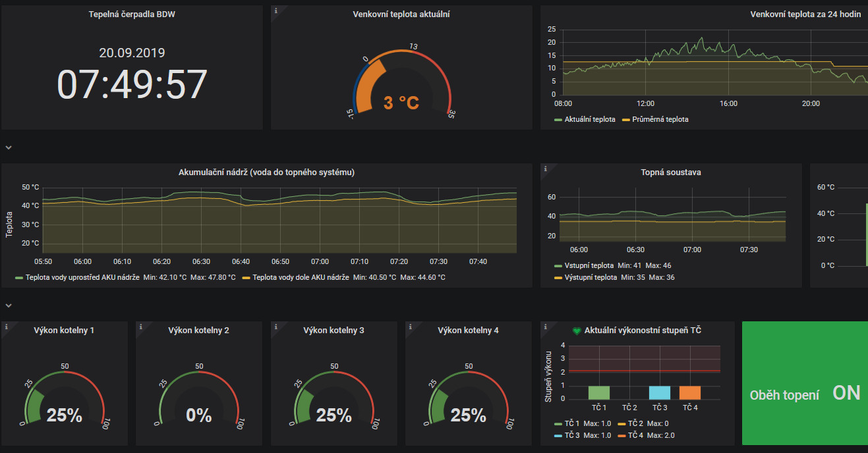Click the blue TČ 3 bar in chart
Image resolution: width=868 pixels, height=453 pixels.
(x=659, y=392)
